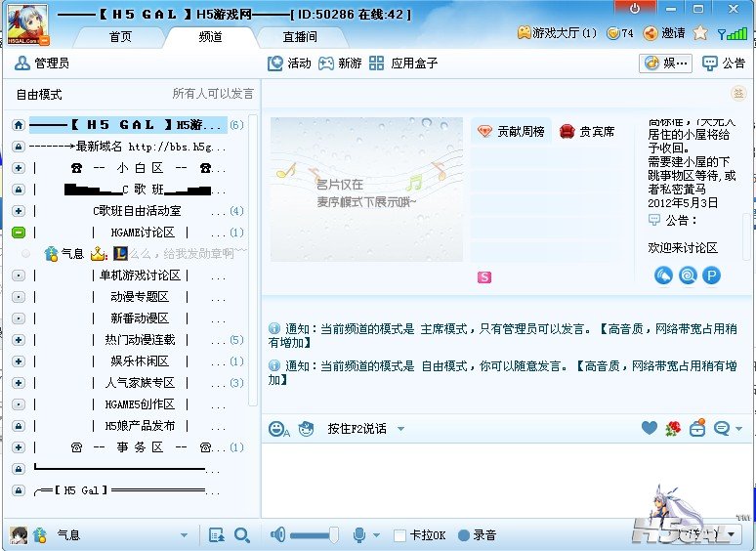Screen dimensions: 756x551
Task: Mute the speaker volume icon
Action: (x=277, y=534)
